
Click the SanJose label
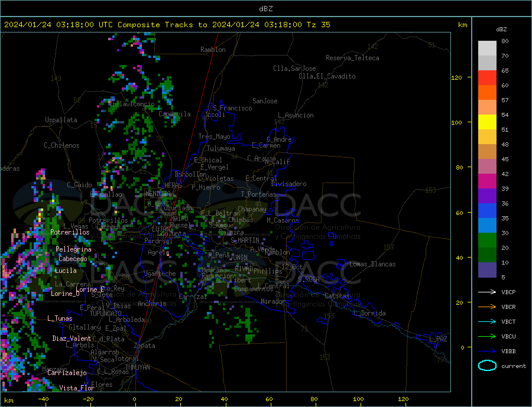point(265,101)
